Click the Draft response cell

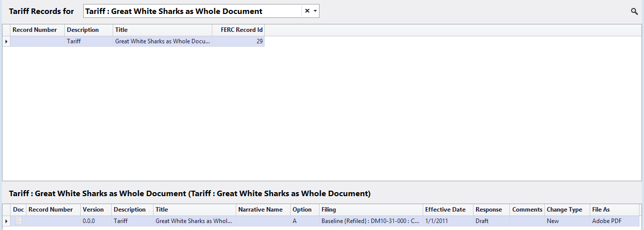click(x=491, y=221)
